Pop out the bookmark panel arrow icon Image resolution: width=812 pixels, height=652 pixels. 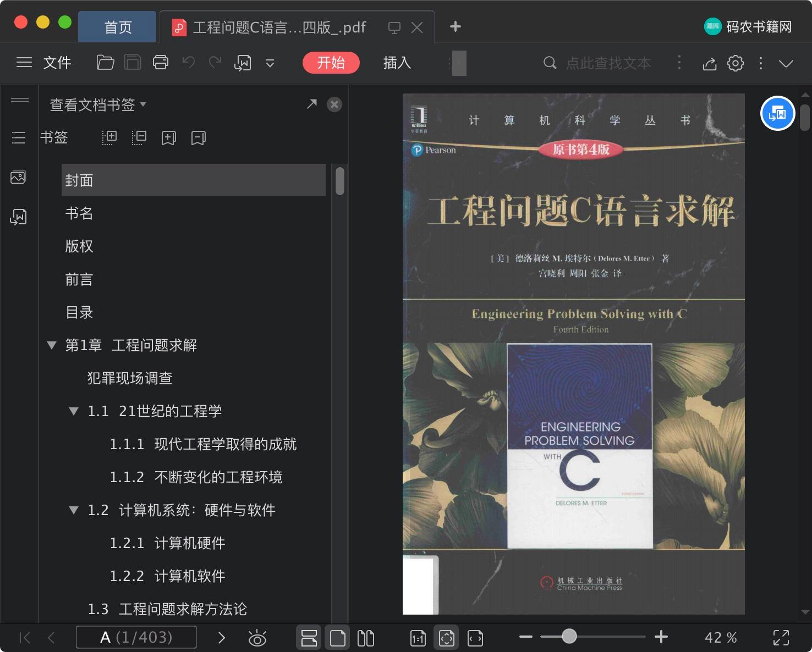click(312, 104)
